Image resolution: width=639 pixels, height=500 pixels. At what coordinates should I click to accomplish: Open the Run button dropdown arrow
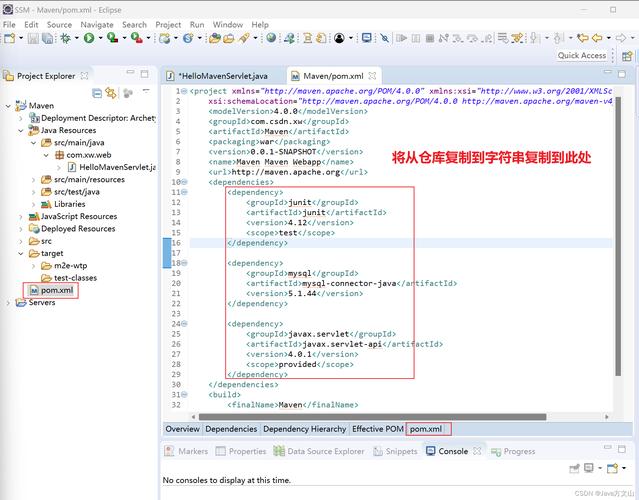pos(100,38)
